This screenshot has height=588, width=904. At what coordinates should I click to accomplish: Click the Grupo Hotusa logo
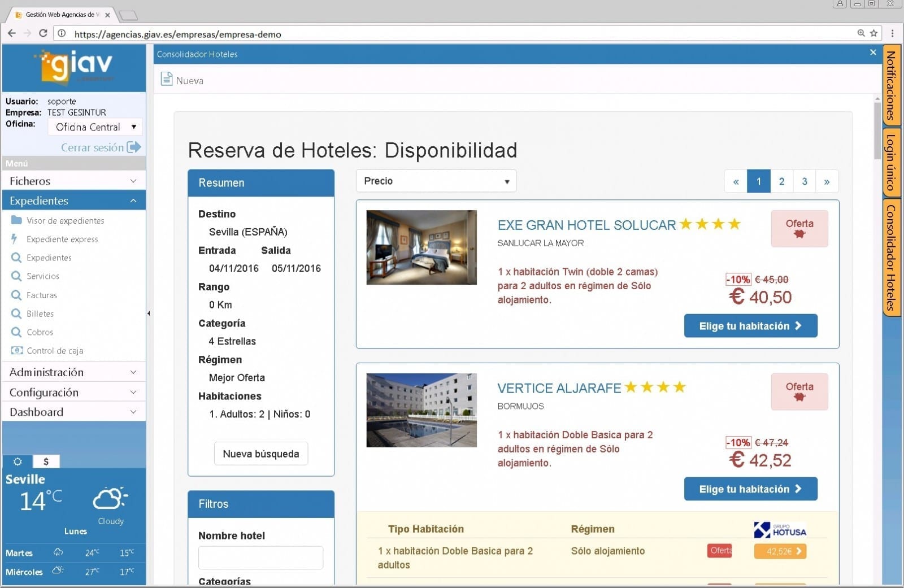coord(780,530)
